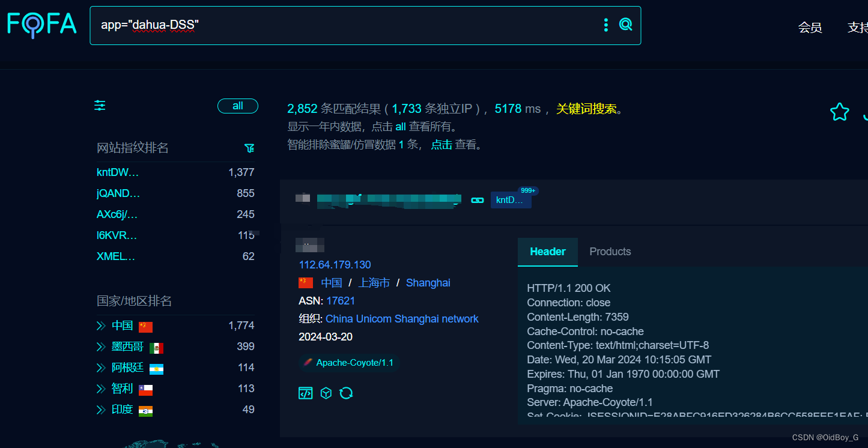Switch to the Products tab

pos(610,251)
